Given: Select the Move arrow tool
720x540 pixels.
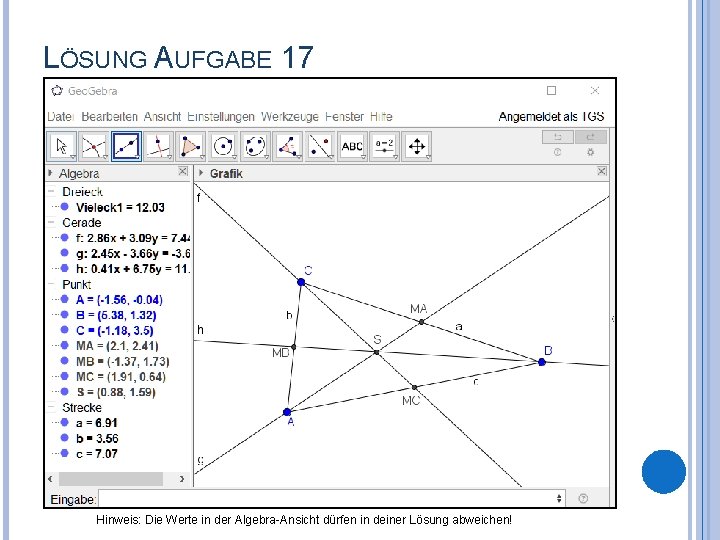Looking at the screenshot, I should pos(62,146).
